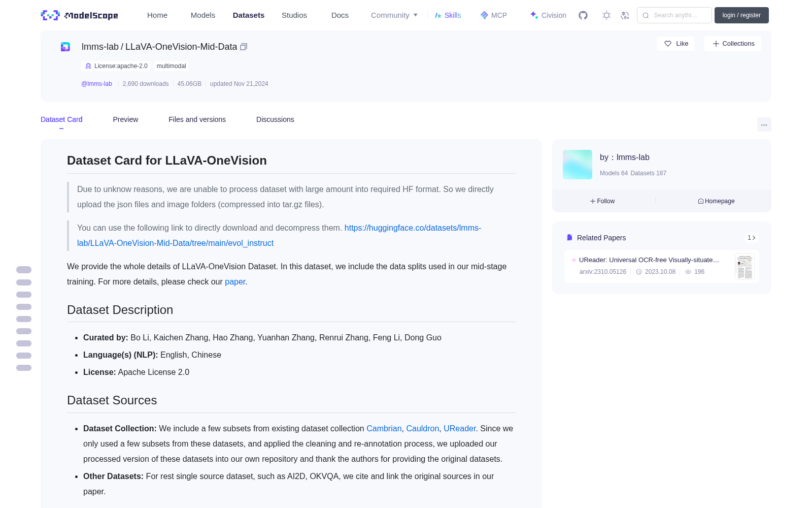The height and width of the screenshot is (508, 812).
Task: Click the license badge icon
Action: coord(88,66)
